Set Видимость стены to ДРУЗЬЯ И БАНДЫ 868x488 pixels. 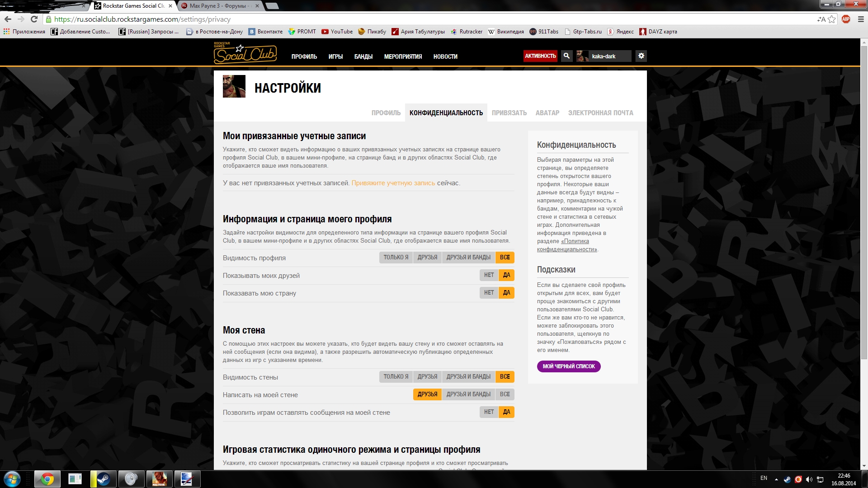click(468, 377)
